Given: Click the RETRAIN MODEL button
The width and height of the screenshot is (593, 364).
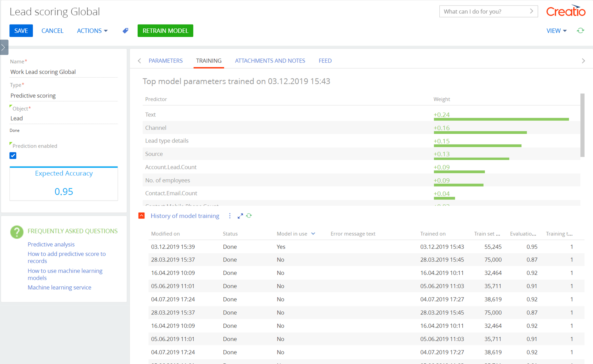Looking at the screenshot, I should (x=165, y=31).
